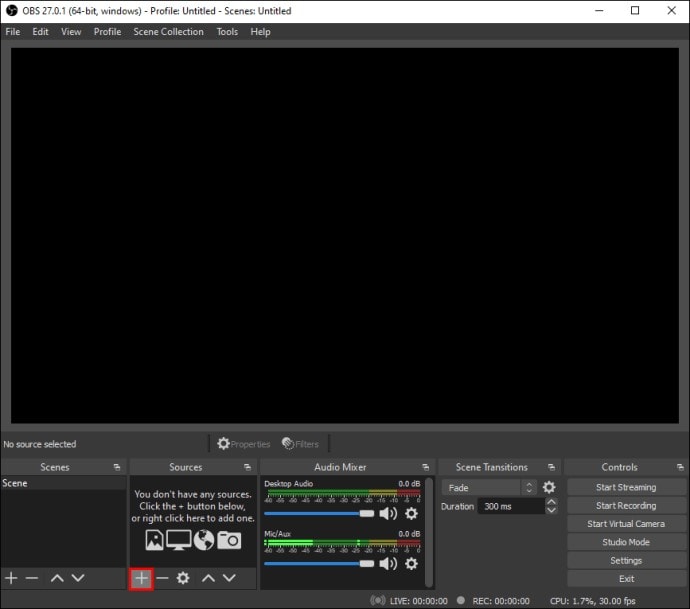Click Start Recording
This screenshot has width=690, height=609.
tap(626, 506)
